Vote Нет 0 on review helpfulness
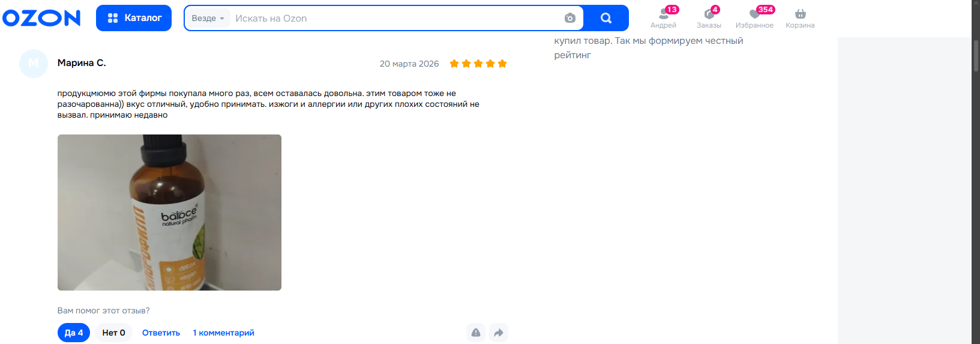Image resolution: width=980 pixels, height=344 pixels. pos(113,333)
